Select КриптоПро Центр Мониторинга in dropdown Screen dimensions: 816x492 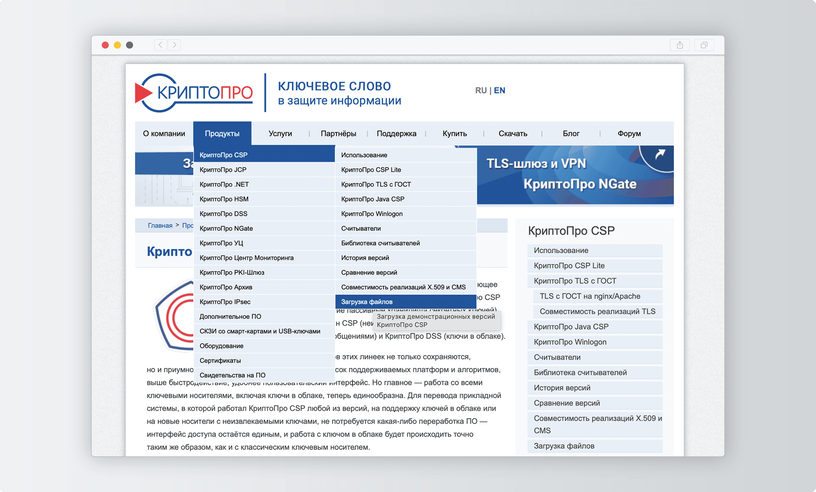(x=264, y=257)
